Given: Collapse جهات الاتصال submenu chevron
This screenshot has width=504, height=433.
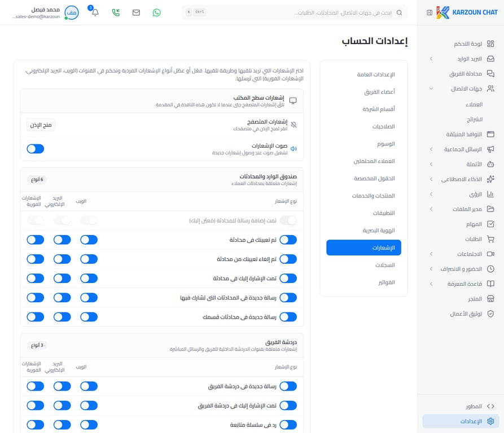Looking at the screenshot, I should tap(431, 89).
